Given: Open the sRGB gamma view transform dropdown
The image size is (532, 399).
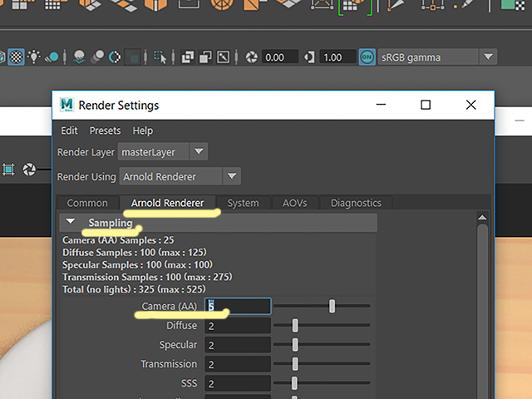Looking at the screenshot, I should pos(437,57).
